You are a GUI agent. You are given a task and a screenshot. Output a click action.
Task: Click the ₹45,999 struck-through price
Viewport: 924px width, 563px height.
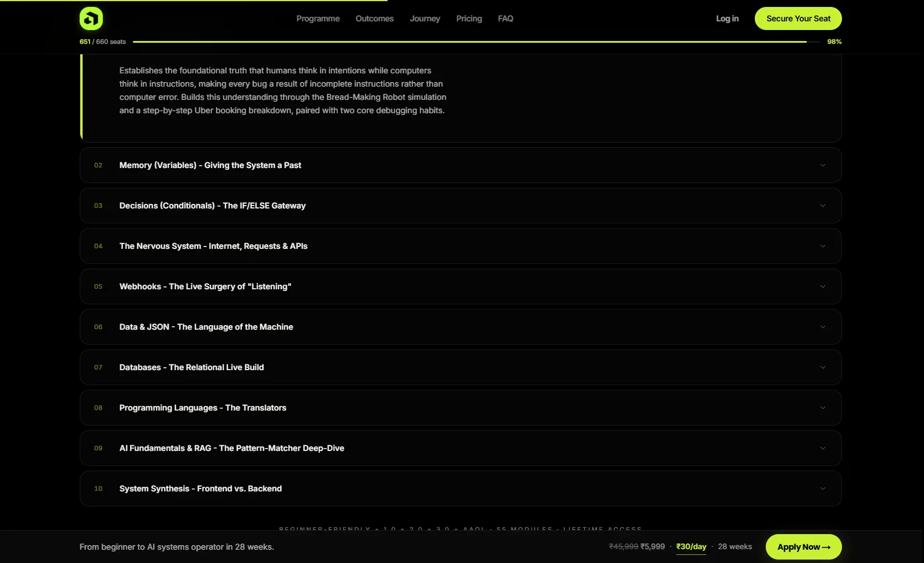coord(624,546)
